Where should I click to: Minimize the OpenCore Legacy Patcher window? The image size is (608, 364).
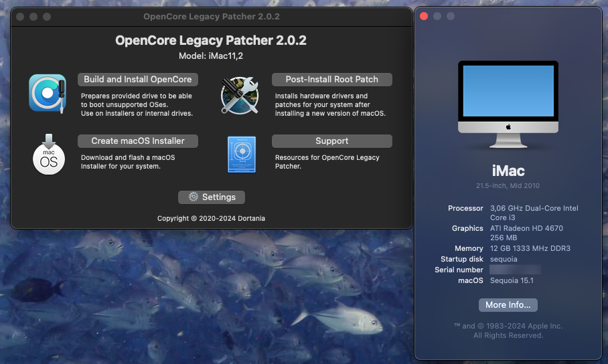pos(33,17)
